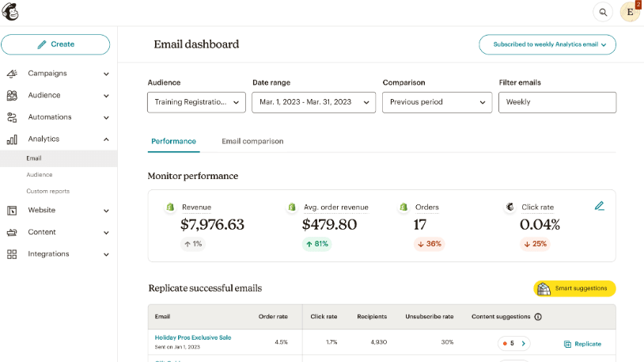Click the Campaigns megaphone icon
Screen dimensions: 644x362
12,74
